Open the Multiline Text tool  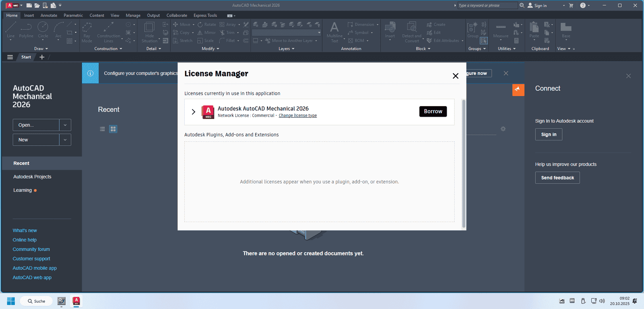point(334,32)
